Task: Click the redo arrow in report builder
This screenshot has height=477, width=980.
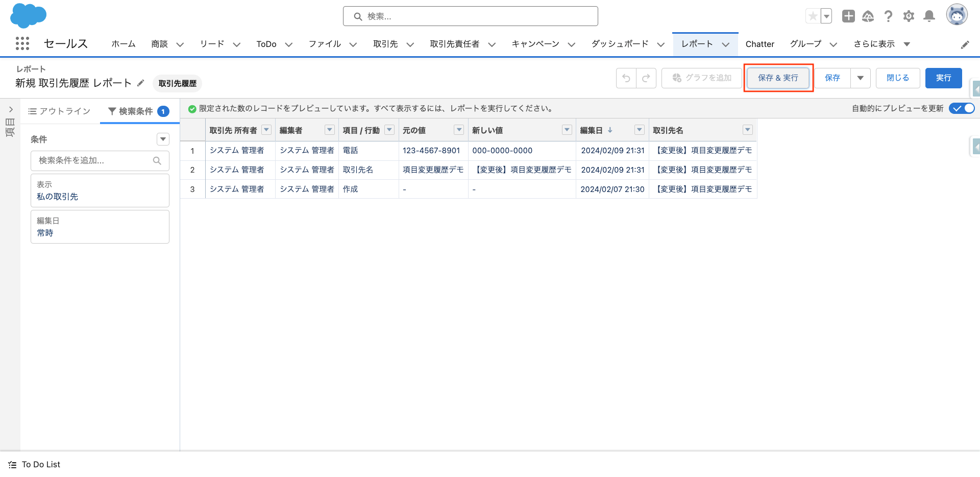Action: (646, 78)
